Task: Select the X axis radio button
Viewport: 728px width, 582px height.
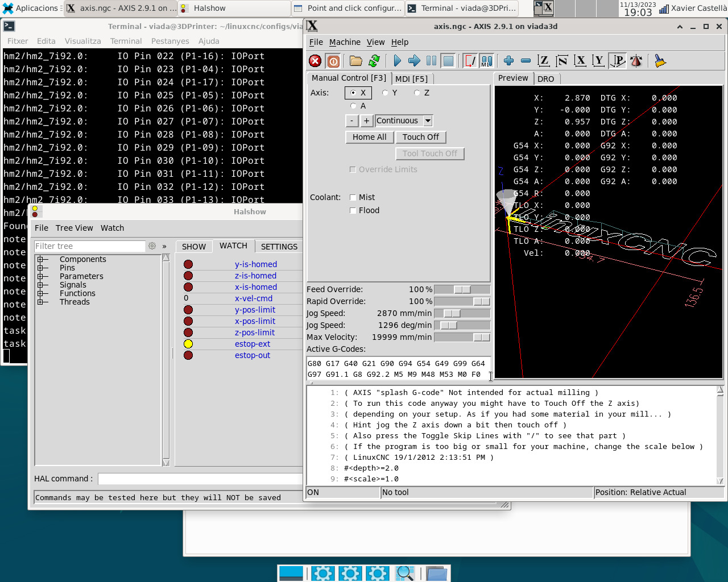Action: point(353,93)
